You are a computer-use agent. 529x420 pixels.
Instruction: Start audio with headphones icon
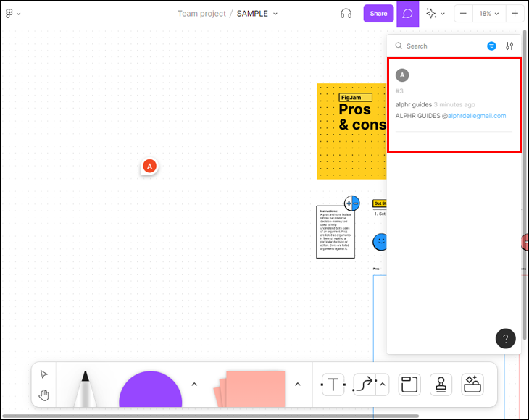click(x=346, y=14)
